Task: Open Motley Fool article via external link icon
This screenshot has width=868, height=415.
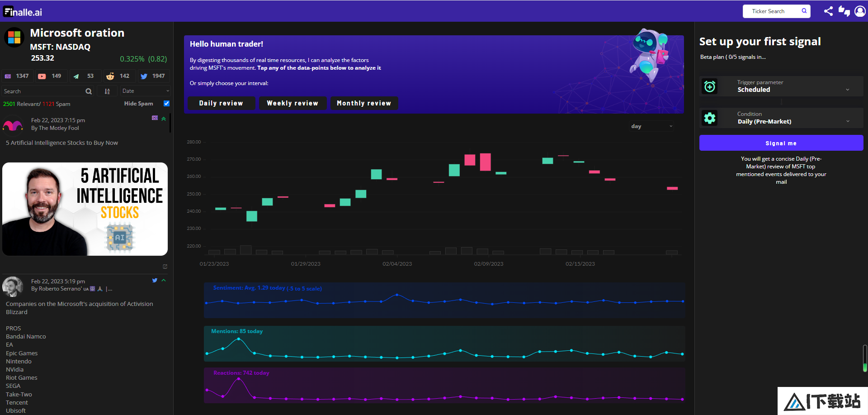Action: [165, 267]
